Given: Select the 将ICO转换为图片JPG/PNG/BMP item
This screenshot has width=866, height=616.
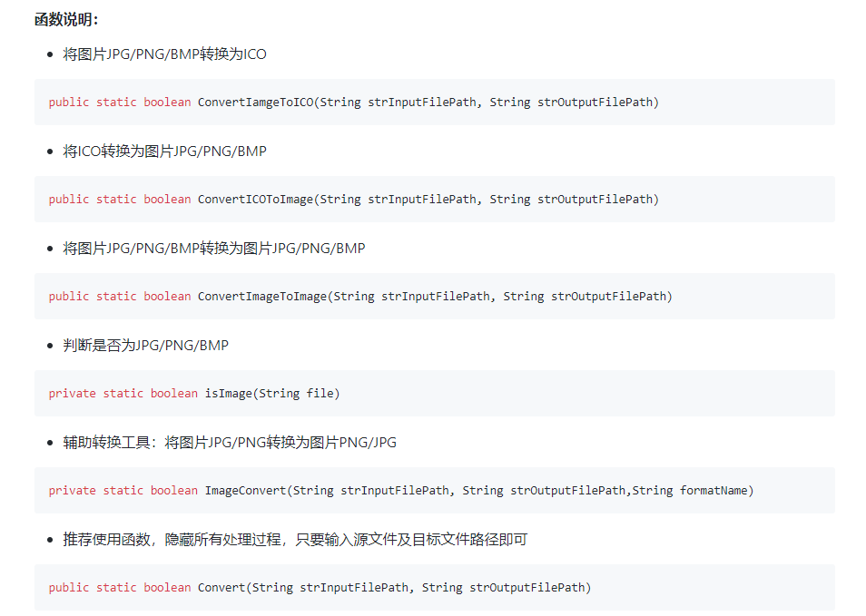Looking at the screenshot, I should point(163,151).
